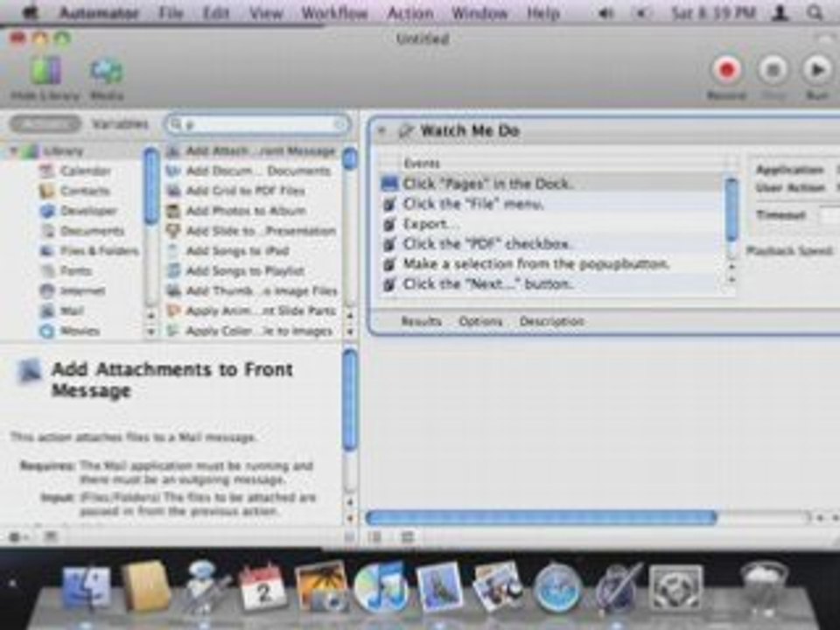Open the Workflow menu

point(335,13)
